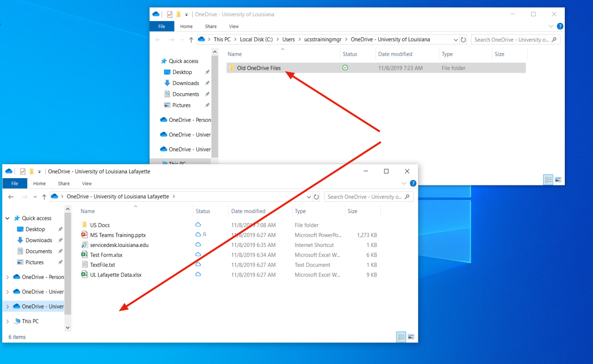
Task: Switch to the View tab in front window
Action: tap(87, 183)
